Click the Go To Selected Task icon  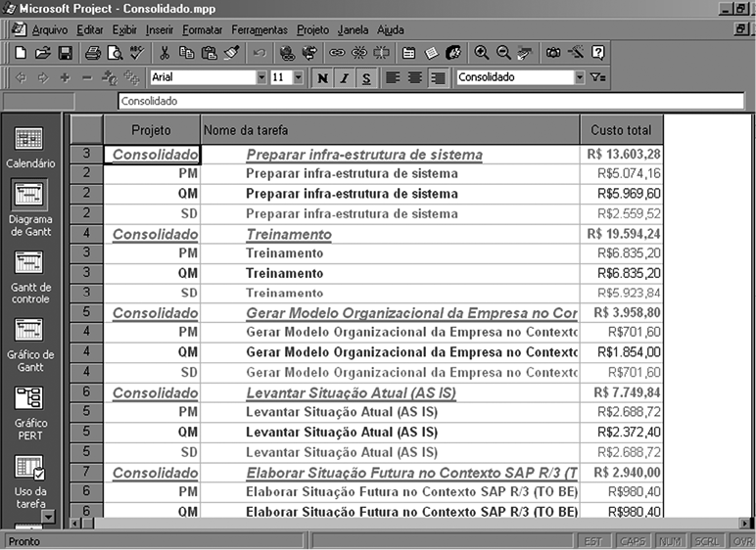(525, 53)
